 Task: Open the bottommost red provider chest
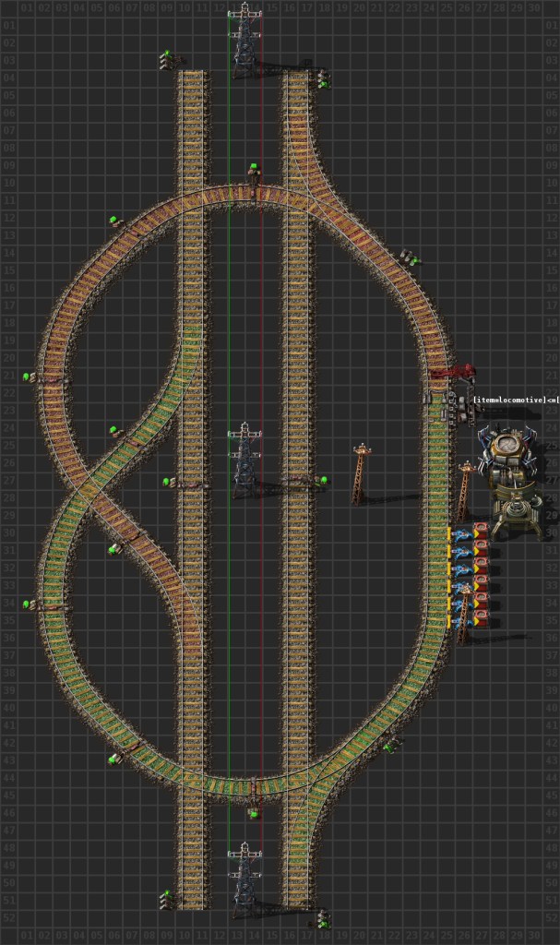point(481,619)
